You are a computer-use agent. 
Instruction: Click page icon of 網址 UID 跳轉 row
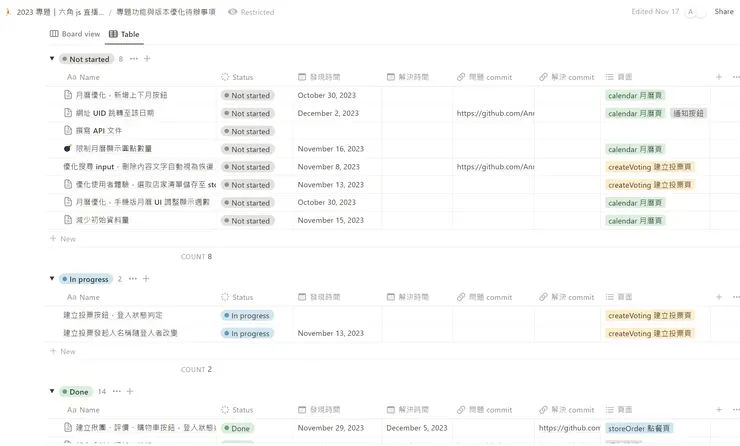tap(68, 113)
